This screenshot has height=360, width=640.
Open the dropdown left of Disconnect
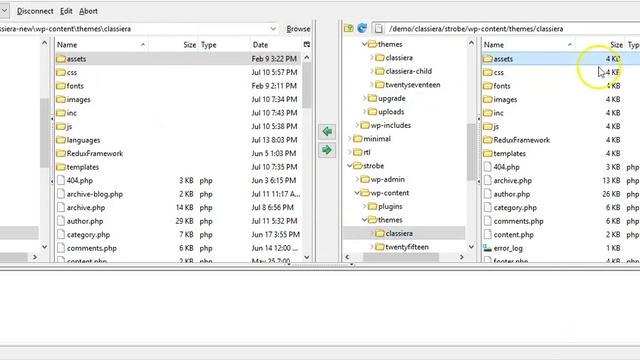(4, 11)
